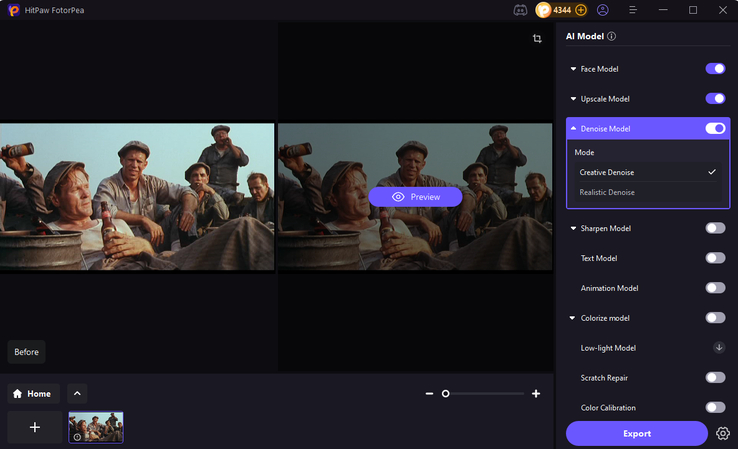Image resolution: width=738 pixels, height=449 pixels.
Task: Download the Low-light Model
Action: click(719, 348)
